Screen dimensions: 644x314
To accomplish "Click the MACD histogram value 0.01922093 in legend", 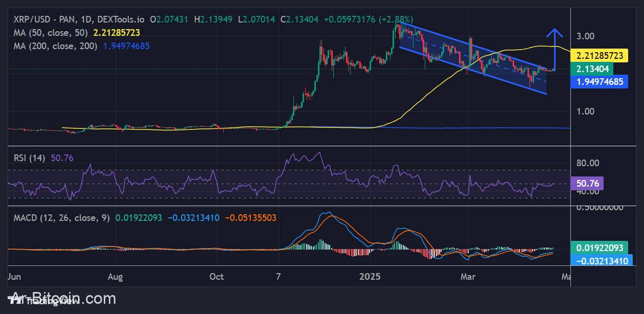I will 139,218.
